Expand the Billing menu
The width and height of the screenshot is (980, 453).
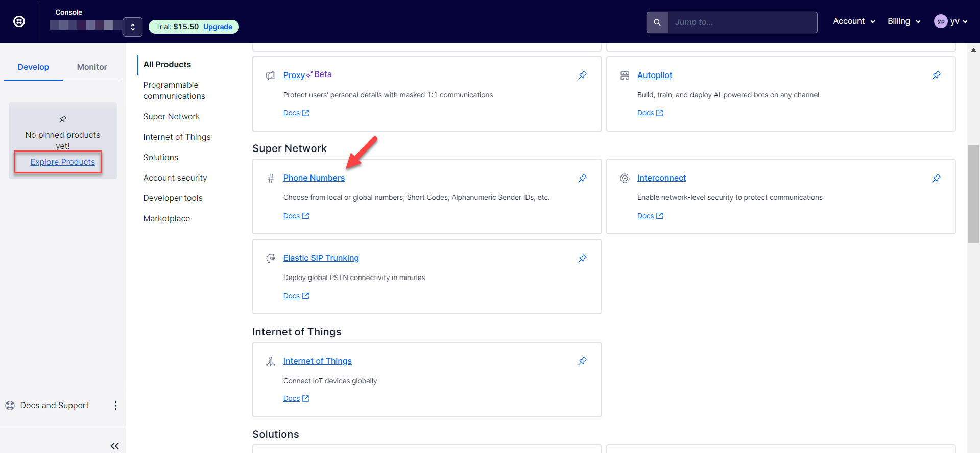tap(903, 21)
